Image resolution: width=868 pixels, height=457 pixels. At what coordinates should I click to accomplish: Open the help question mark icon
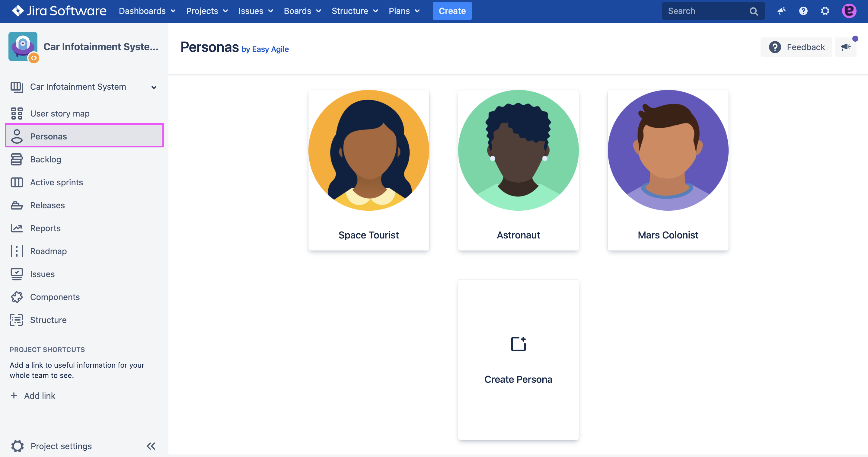(803, 11)
